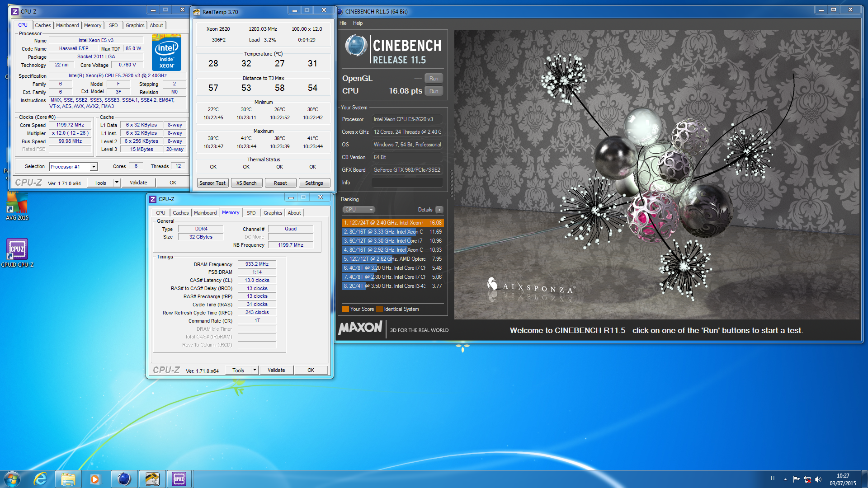The width and height of the screenshot is (868, 488).
Task: Open volume speaker tray icon
Action: pyautogui.click(x=818, y=479)
